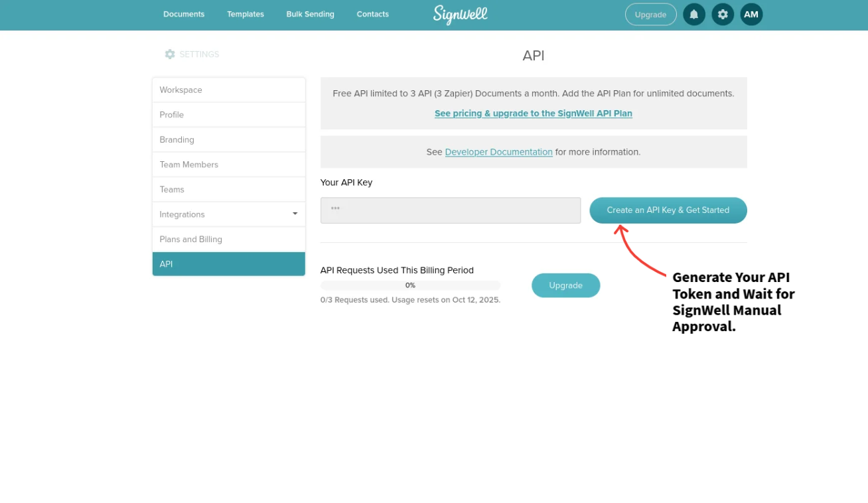Image resolution: width=868 pixels, height=503 pixels.
Task: Open the settings gear in the top bar
Action: coord(722,14)
